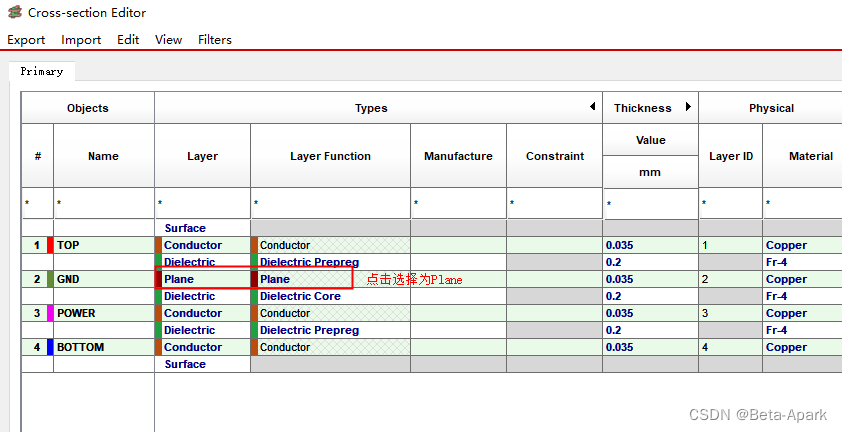Open the Export menu

point(26,40)
